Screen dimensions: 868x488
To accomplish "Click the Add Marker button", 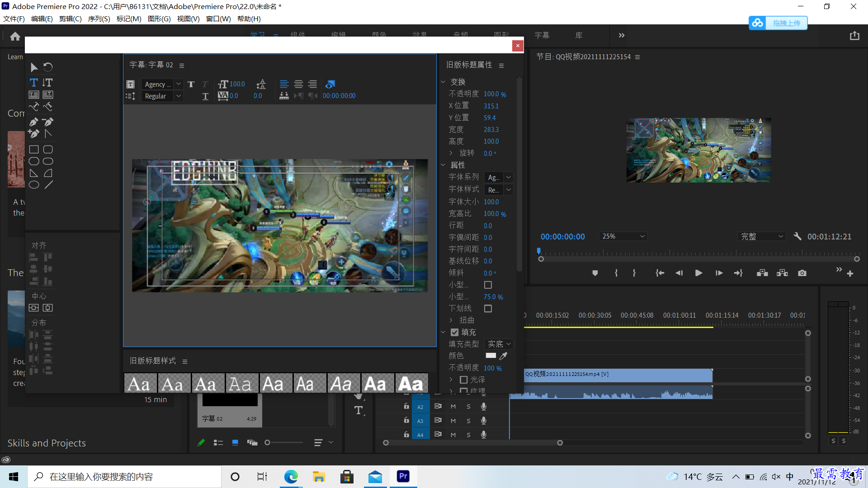I will [595, 273].
